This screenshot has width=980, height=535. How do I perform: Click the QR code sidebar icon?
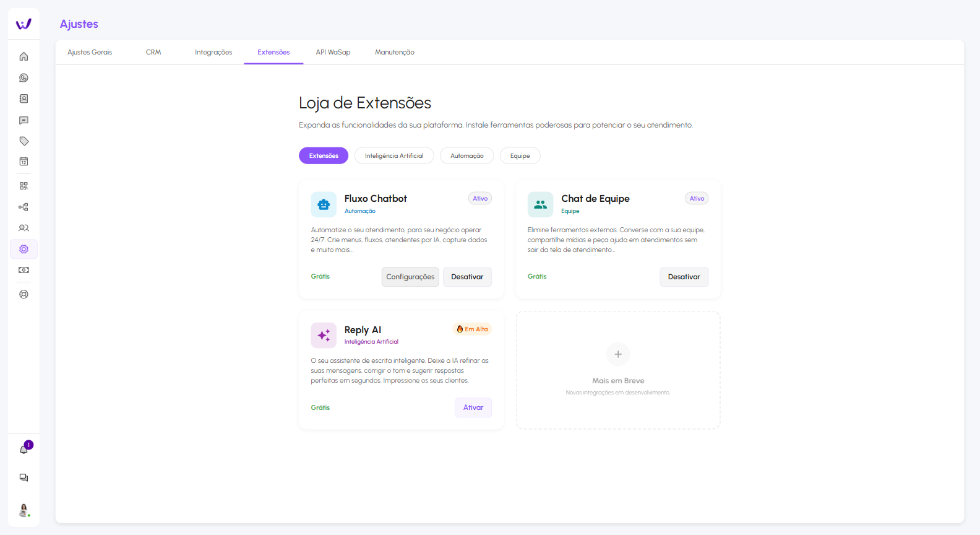click(x=24, y=186)
